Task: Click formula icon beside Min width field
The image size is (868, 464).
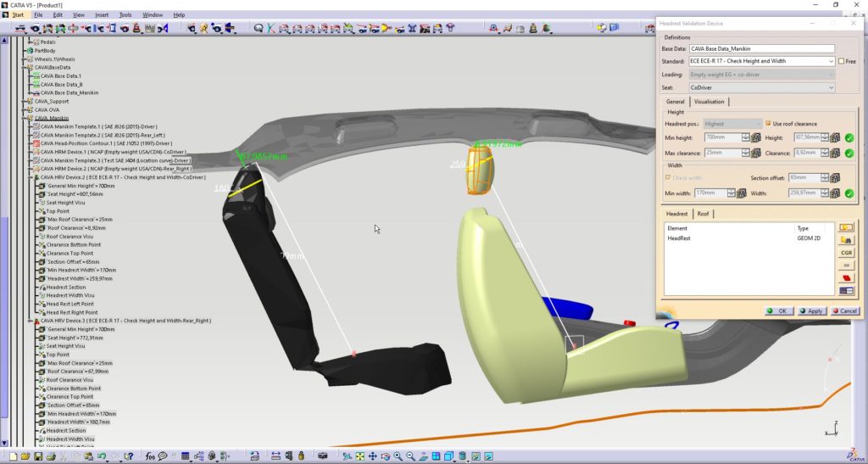Action: coord(741,193)
